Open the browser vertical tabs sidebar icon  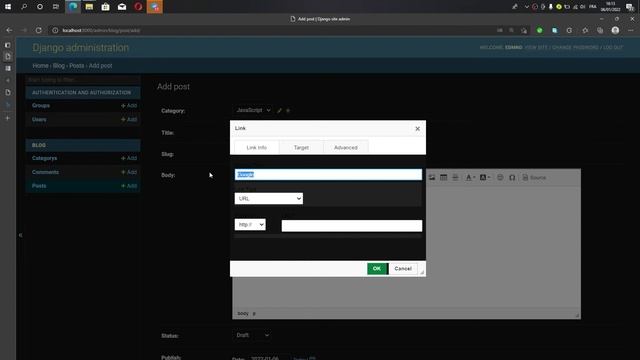(8, 45)
